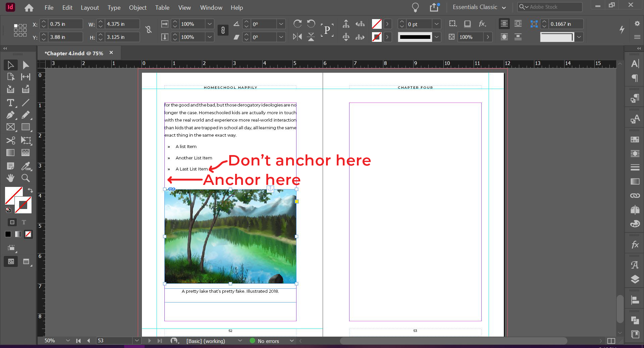Toggle Formatting Affects Text in the toolbar
Image resolution: width=644 pixels, height=348 pixels.
24,222
